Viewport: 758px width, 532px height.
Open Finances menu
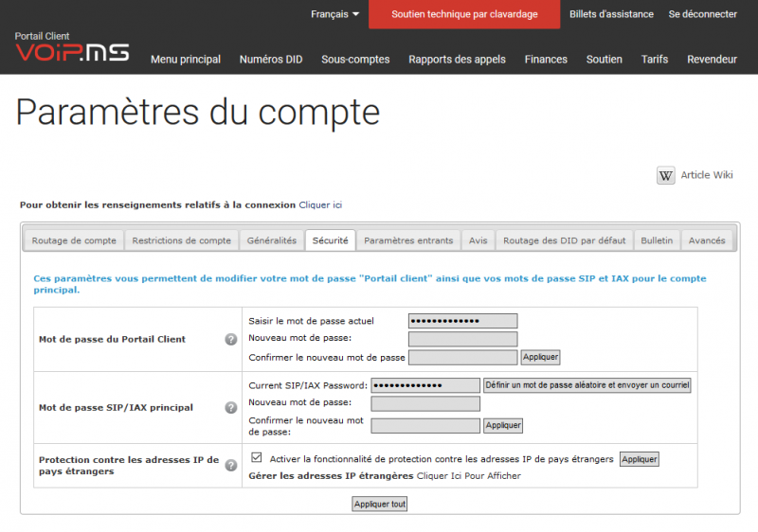coord(546,60)
